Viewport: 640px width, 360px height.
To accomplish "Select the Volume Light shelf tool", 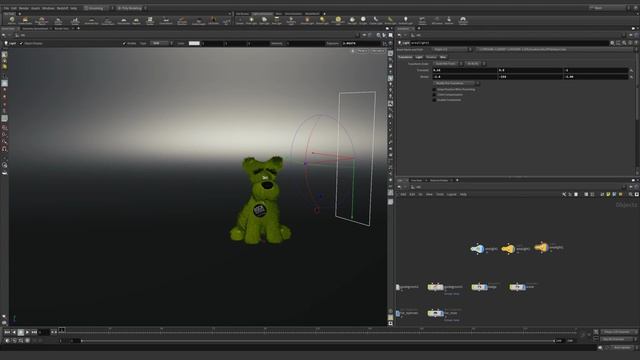I will pos(307,20).
